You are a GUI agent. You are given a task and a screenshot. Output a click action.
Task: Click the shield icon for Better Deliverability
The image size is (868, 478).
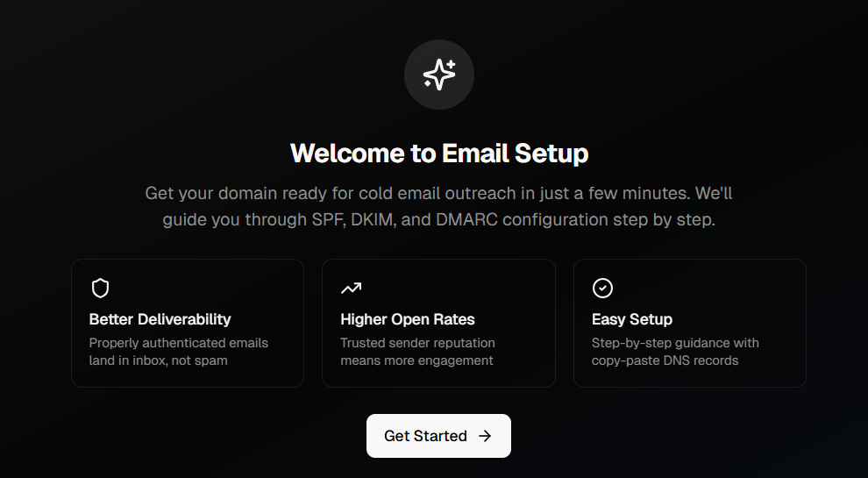[x=100, y=288]
